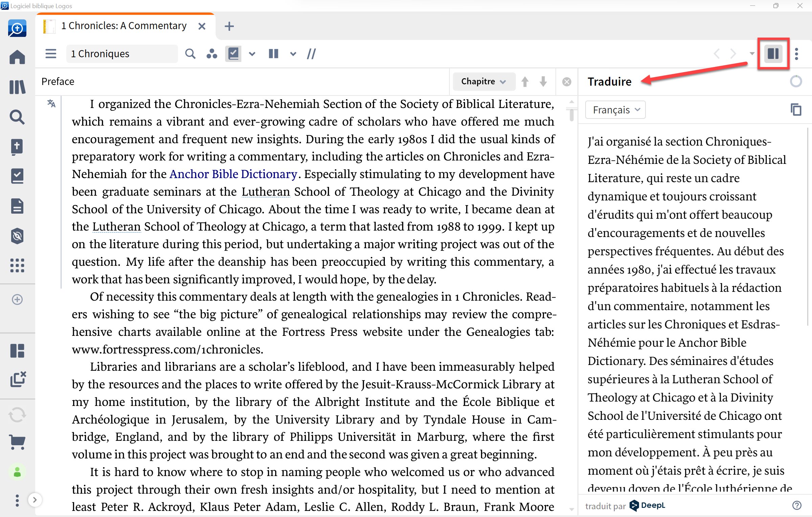
Task: Toggle the reading plan checkmark toolbar button
Action: click(x=233, y=54)
